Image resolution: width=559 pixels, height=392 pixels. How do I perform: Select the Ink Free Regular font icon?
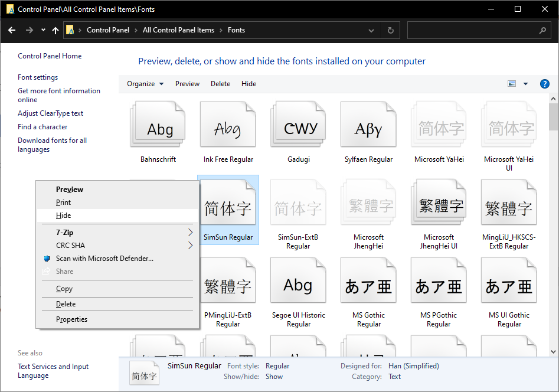tap(228, 124)
